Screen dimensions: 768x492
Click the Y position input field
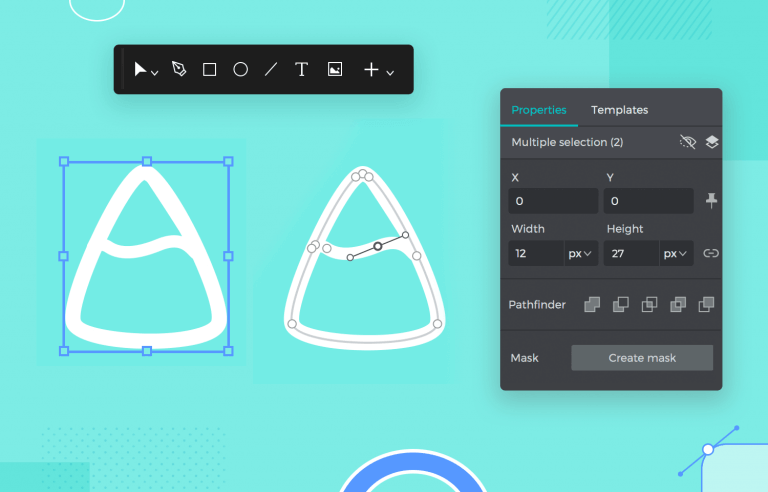click(648, 201)
